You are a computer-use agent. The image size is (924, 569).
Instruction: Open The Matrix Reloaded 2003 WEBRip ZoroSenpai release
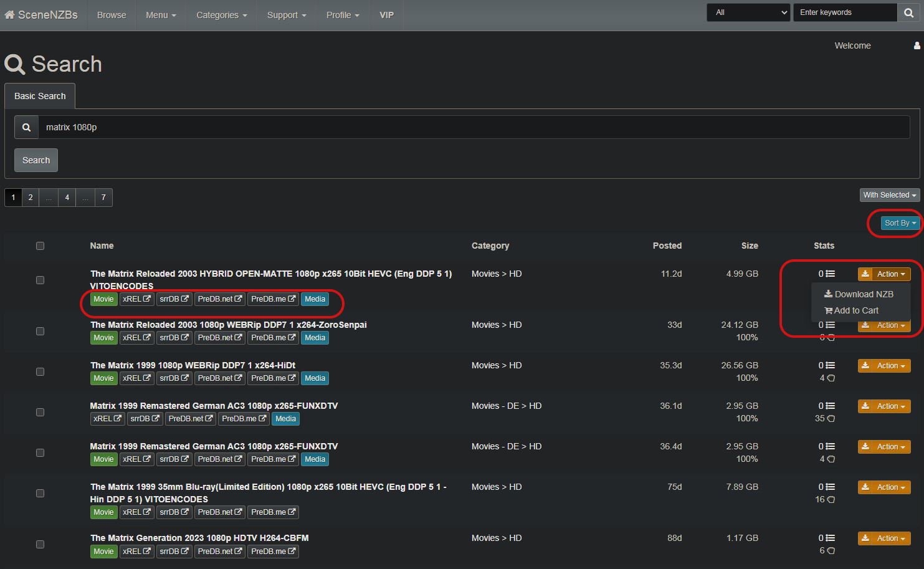pos(229,325)
